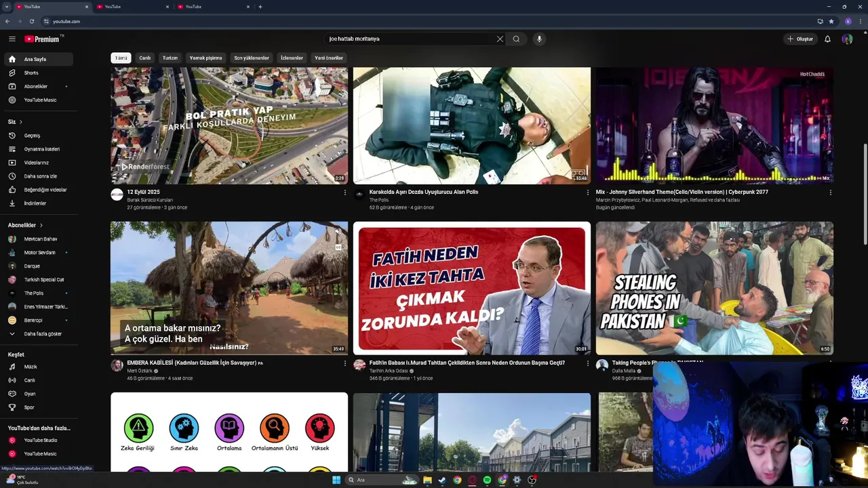Image resolution: width=868 pixels, height=488 pixels.
Task: Open Daha sonra izle list
Action: click(x=38, y=176)
